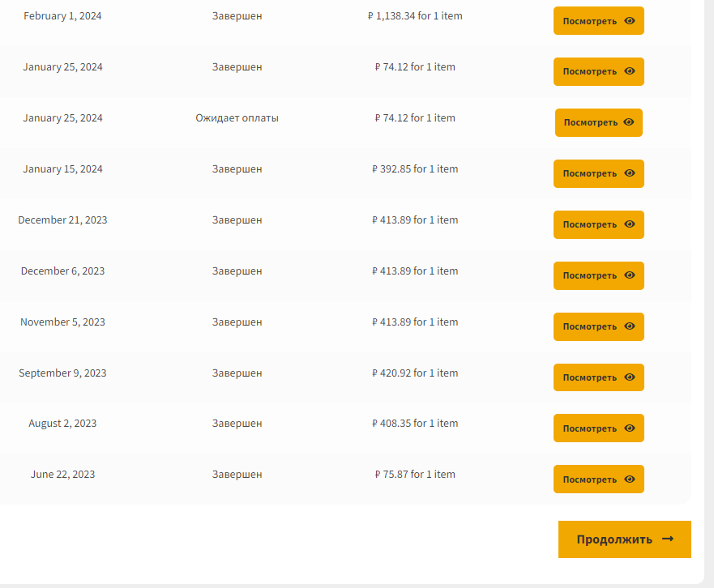
Task: Click Завершен status in November 5, 2023 row
Action: 237,322
